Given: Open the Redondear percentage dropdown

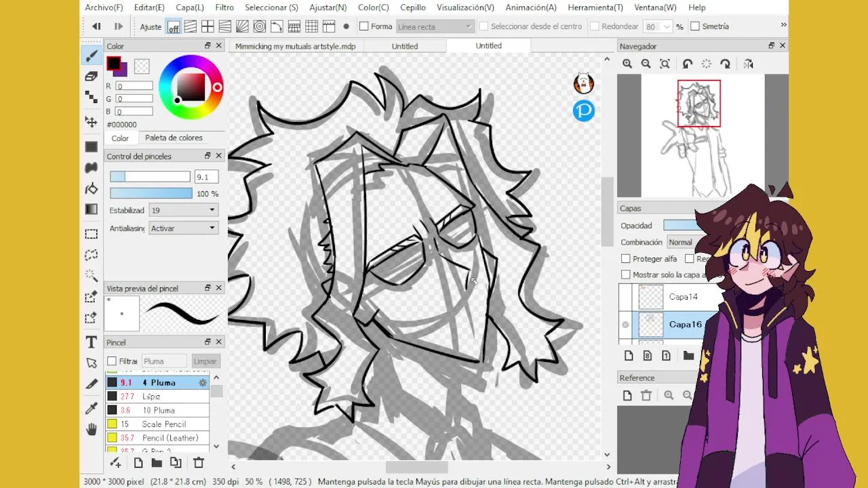Looking at the screenshot, I should 667,26.
